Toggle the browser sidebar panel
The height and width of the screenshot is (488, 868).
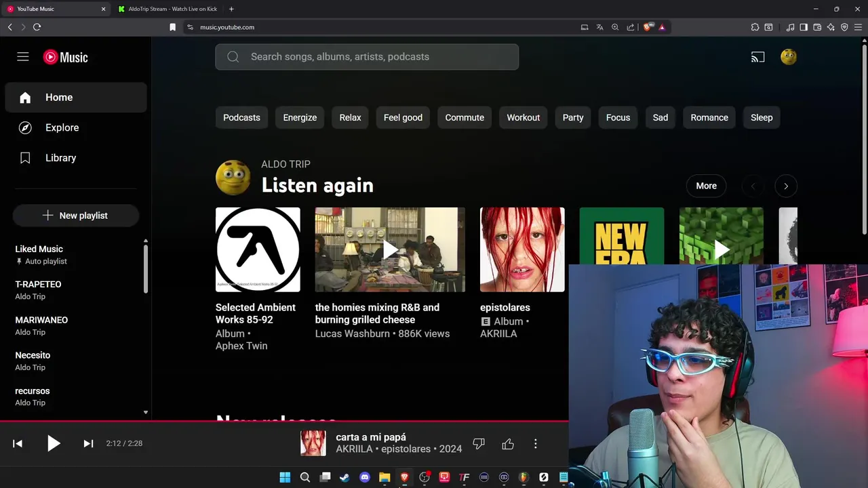(804, 27)
